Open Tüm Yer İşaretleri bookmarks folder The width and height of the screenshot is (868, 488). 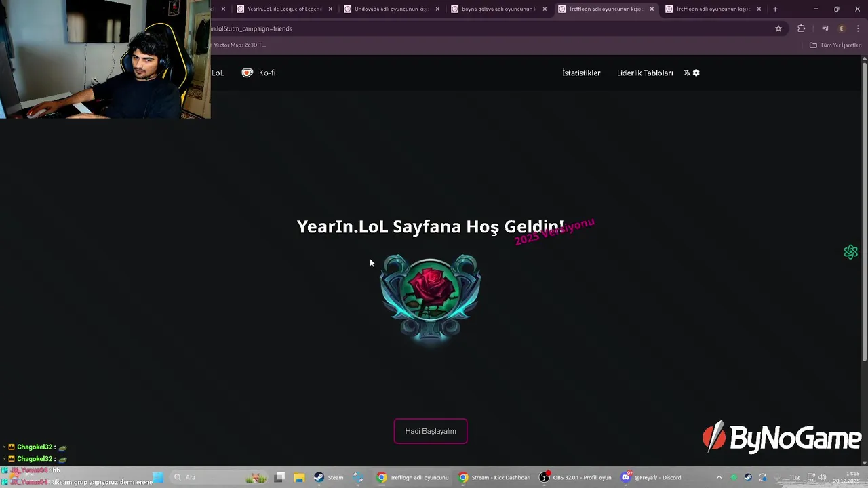click(x=835, y=45)
